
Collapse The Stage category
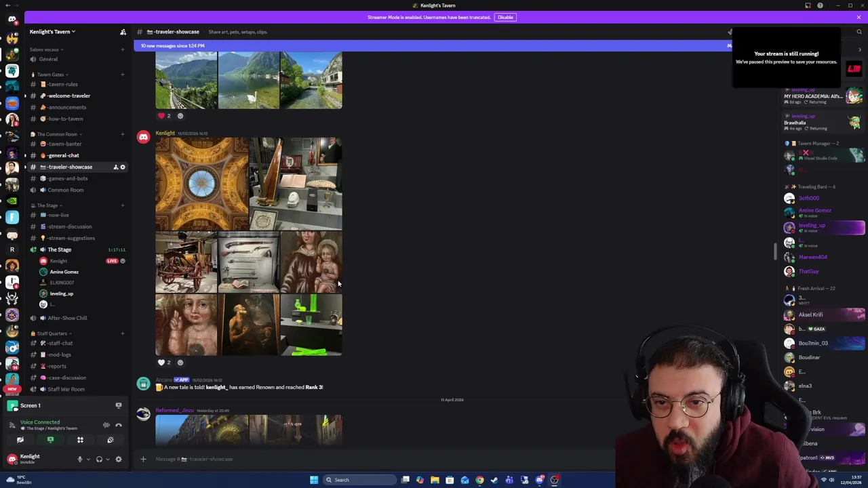(45, 205)
